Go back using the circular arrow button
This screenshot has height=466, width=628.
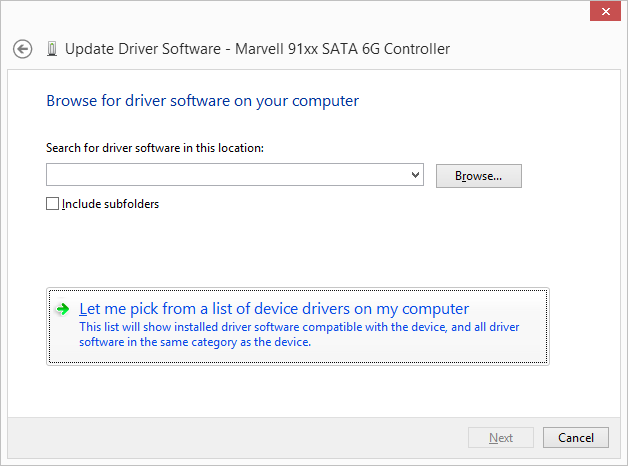coord(22,50)
